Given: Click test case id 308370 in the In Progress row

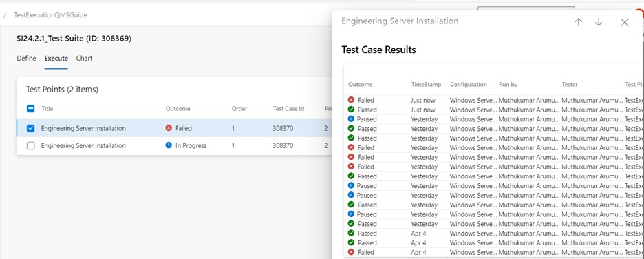Looking at the screenshot, I should 283,146.
